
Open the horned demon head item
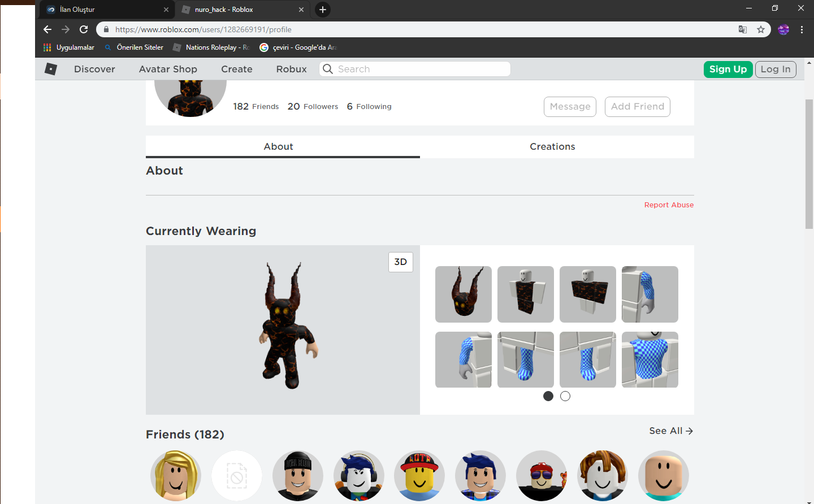[464, 294]
